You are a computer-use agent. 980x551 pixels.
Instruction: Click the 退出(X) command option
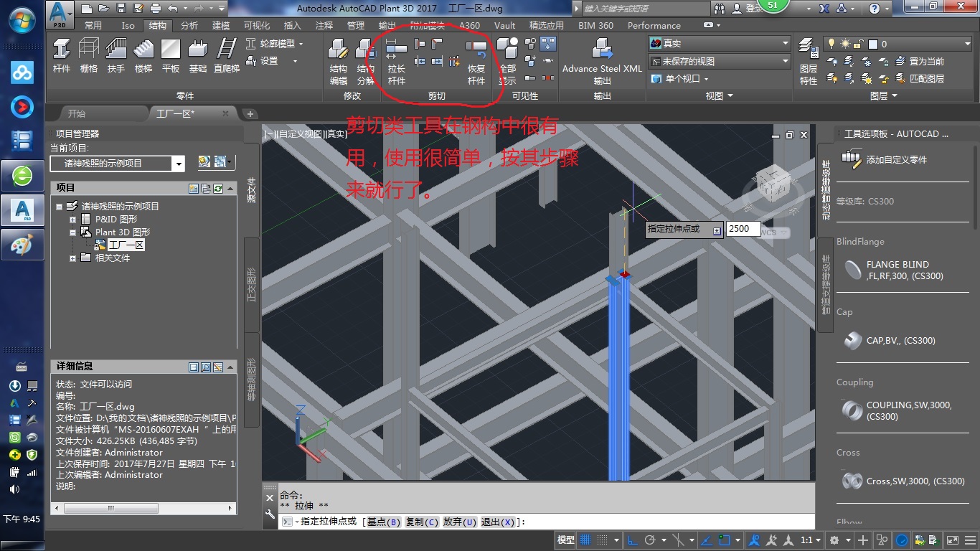pyautogui.click(x=497, y=522)
